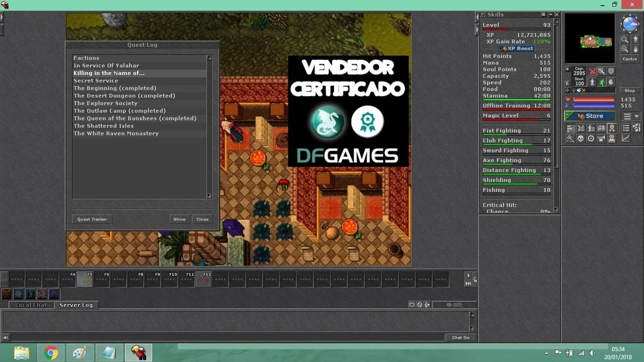Select 'The White Raven Monastery' quest

point(140,133)
